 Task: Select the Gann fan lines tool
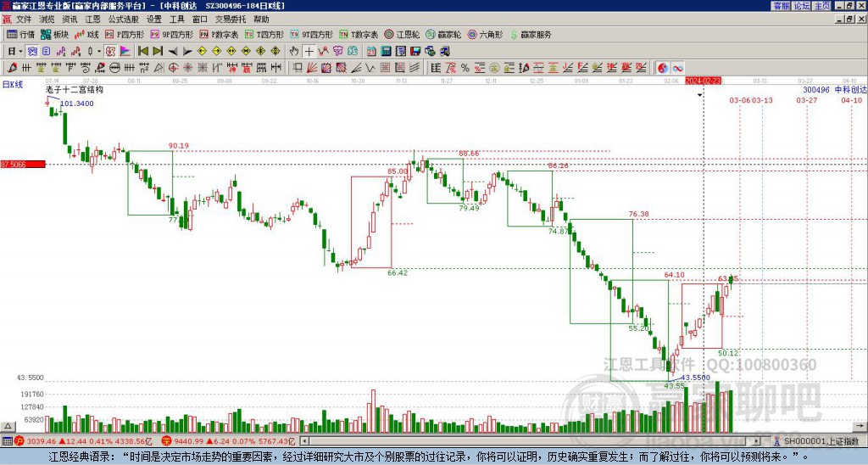pyautogui.click(x=312, y=68)
